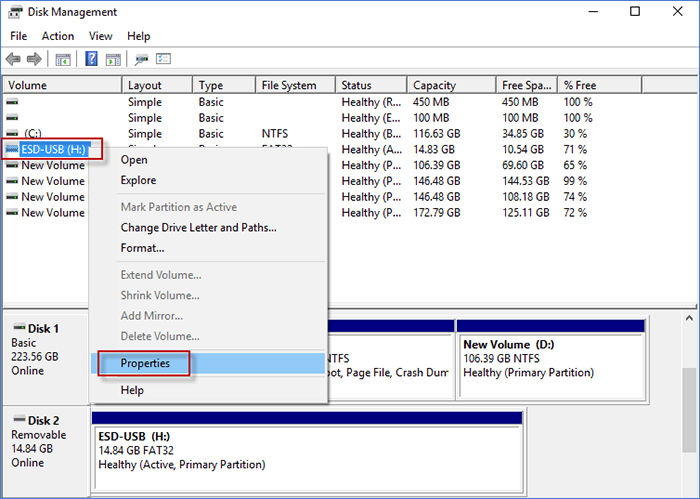Click the Show/Hide Console Tree icon

[x=63, y=59]
